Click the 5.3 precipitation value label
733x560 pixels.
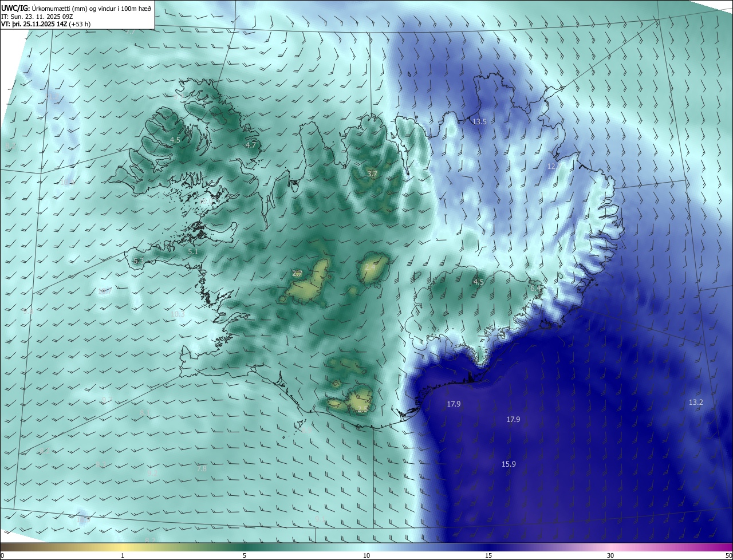(138, 261)
